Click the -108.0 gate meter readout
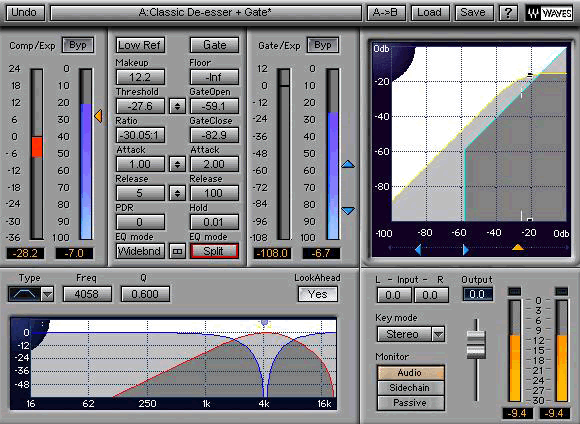This screenshot has height=424, width=580. pos(272,253)
